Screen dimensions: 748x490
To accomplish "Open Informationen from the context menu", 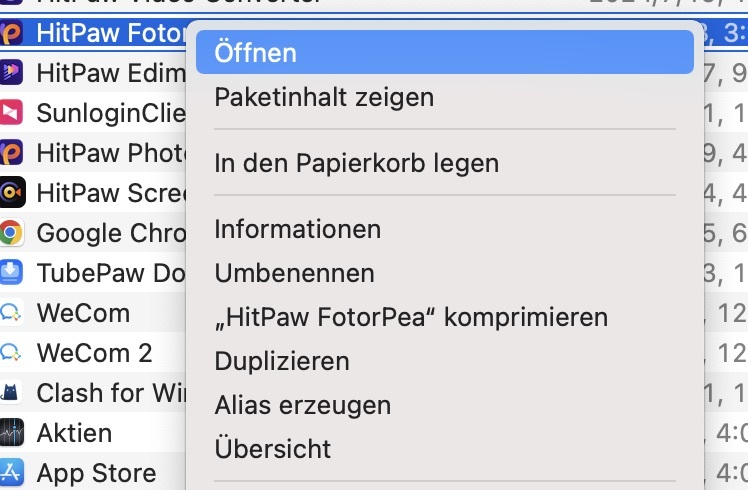I will point(298,229).
